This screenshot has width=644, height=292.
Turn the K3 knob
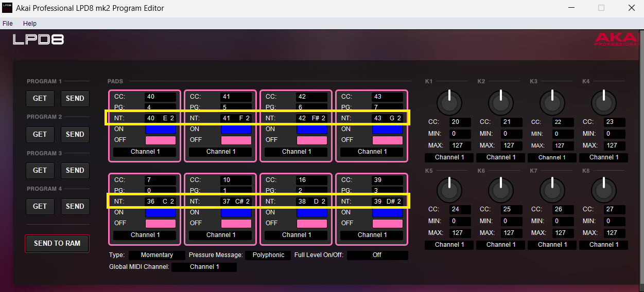[552, 102]
